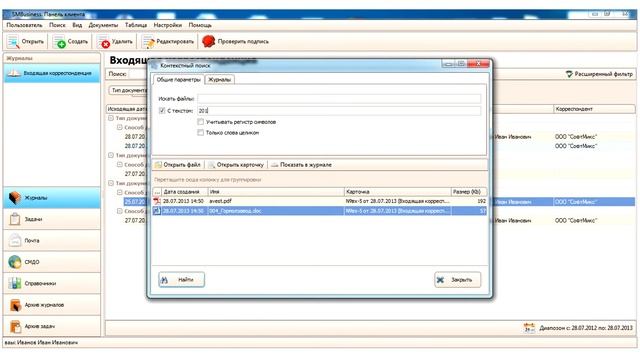Image resolution: width=640 pixels, height=360 pixels.
Task: Click the Удалить toolbar icon
Action: click(x=103, y=42)
